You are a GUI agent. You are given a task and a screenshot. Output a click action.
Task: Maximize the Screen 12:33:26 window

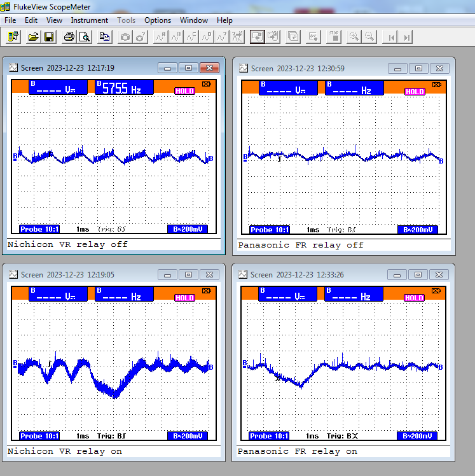(418, 275)
